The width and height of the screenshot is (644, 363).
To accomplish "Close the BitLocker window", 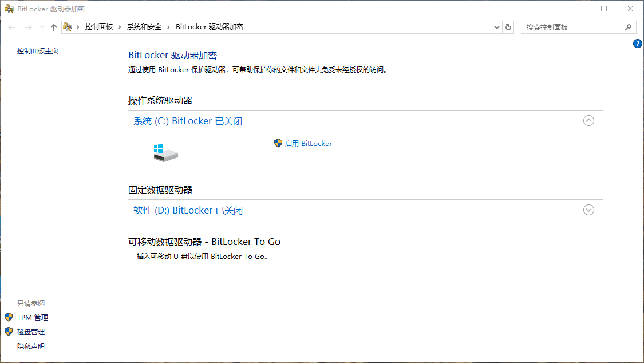I will (630, 9).
